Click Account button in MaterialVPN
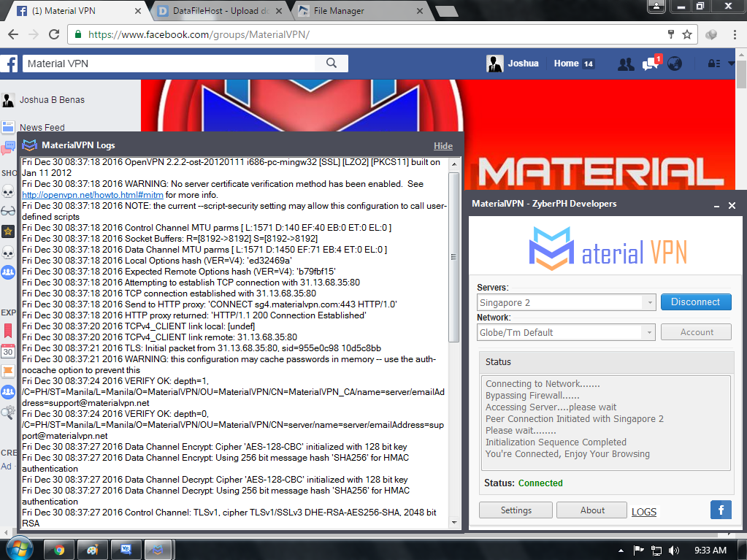 pyautogui.click(x=696, y=332)
